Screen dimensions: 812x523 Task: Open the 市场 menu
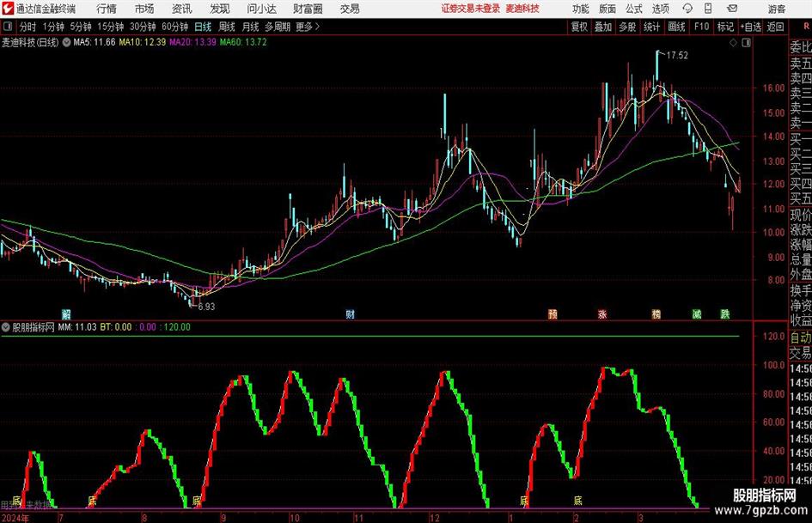click(144, 9)
